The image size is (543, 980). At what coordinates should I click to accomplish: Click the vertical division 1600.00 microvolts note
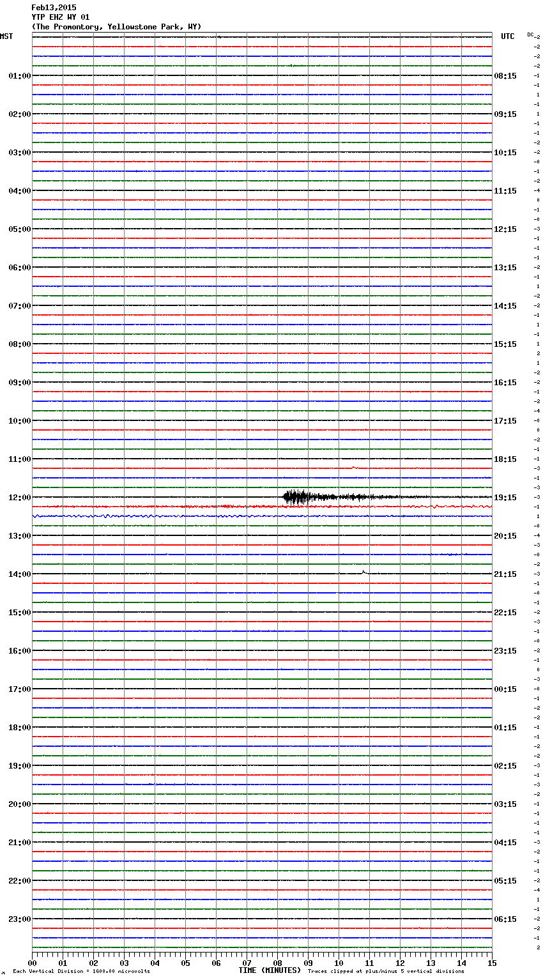81,971
